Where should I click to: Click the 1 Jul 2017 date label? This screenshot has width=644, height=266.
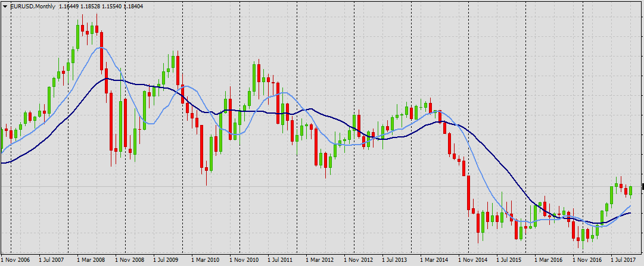point(625,260)
